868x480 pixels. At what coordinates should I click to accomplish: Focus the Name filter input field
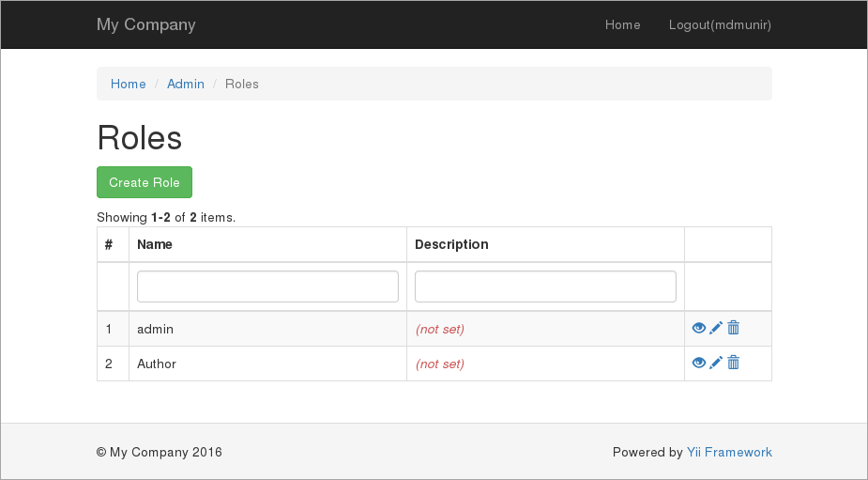pyautogui.click(x=267, y=286)
